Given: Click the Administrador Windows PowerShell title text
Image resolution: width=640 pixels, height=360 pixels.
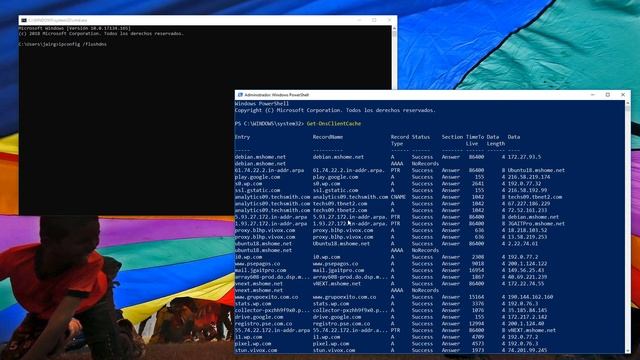Looking at the screenshot, I should tap(277, 95).
